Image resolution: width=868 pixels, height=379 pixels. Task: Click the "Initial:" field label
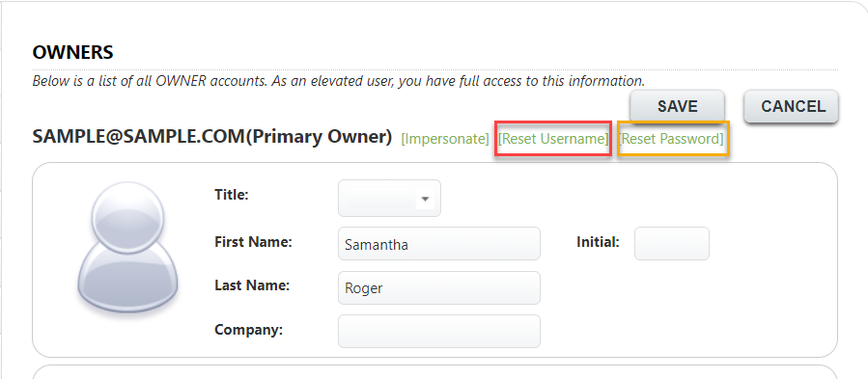pyautogui.click(x=598, y=242)
